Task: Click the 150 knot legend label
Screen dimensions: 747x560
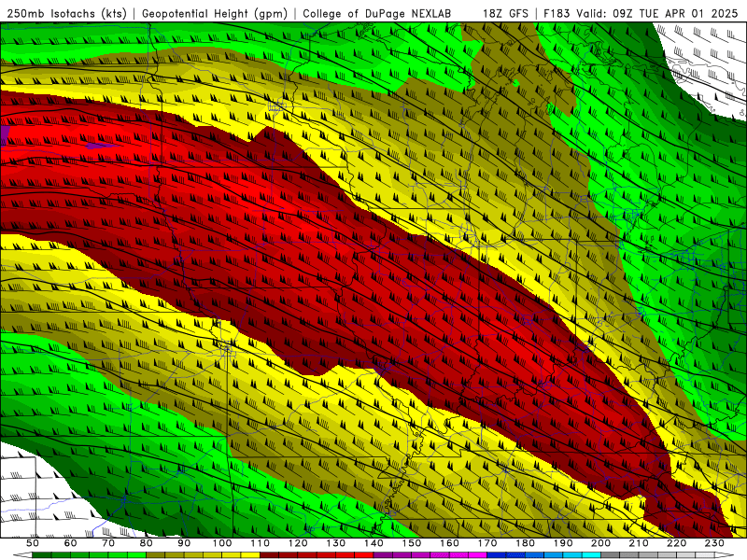Action: tap(412, 543)
